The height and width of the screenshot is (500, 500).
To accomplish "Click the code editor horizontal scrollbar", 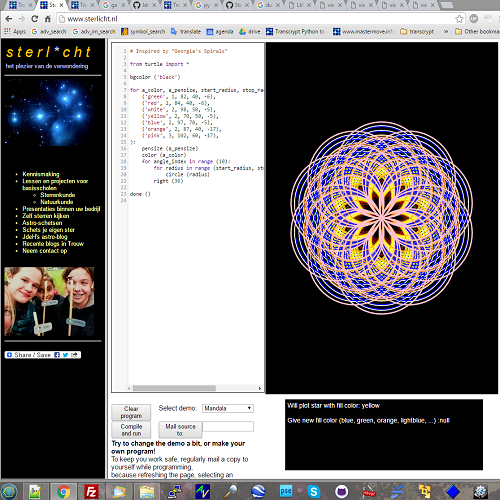I will click(x=174, y=388).
